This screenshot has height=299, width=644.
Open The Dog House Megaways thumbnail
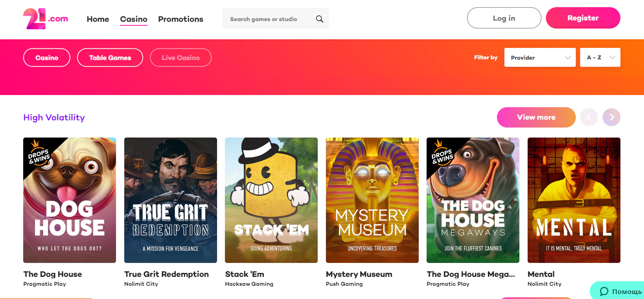point(473,200)
